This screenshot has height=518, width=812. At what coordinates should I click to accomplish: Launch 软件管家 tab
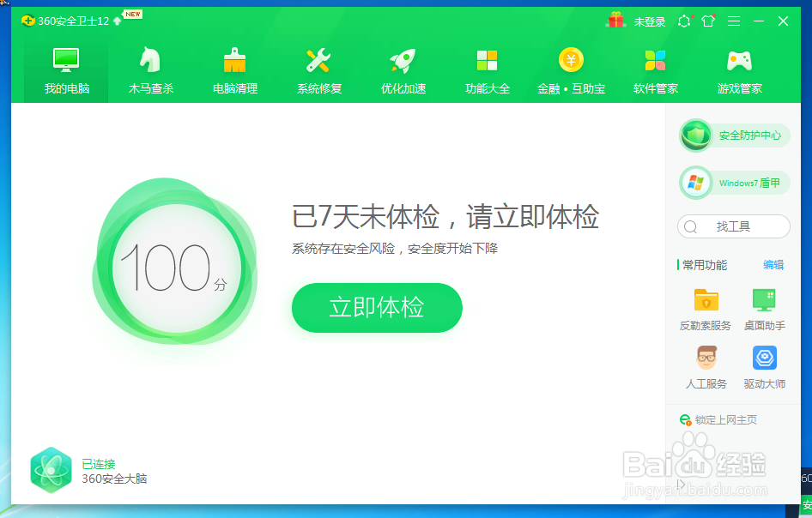[656, 71]
